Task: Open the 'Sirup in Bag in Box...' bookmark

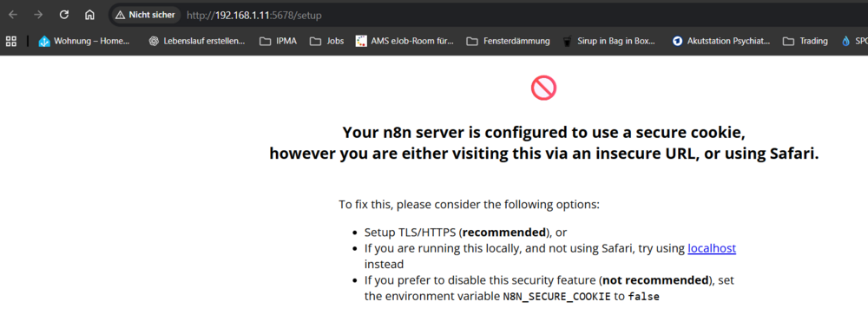Action: coord(608,41)
